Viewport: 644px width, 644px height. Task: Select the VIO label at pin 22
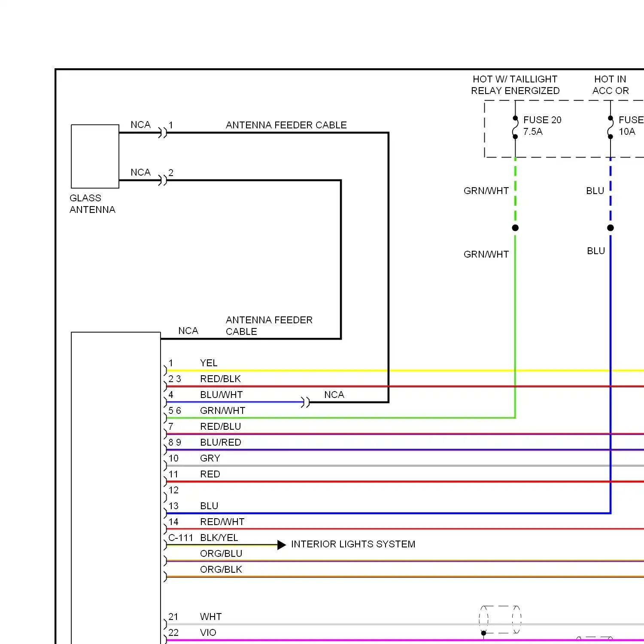coord(208,632)
